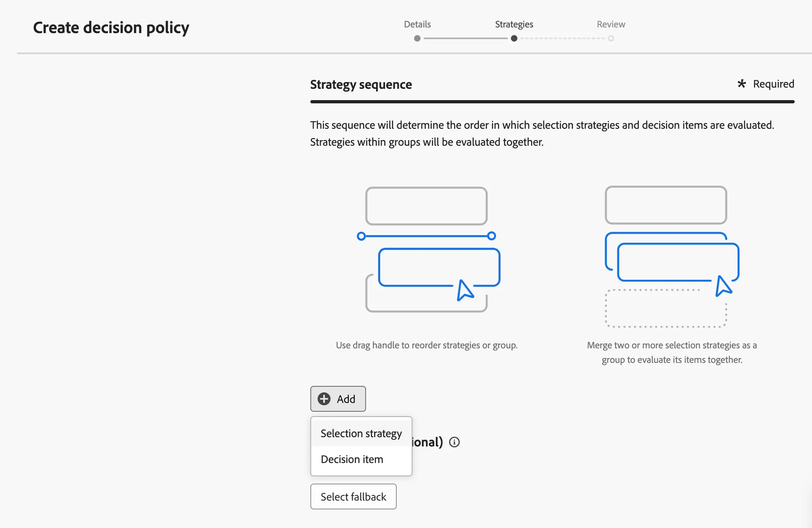Go to the Details step

(417, 24)
